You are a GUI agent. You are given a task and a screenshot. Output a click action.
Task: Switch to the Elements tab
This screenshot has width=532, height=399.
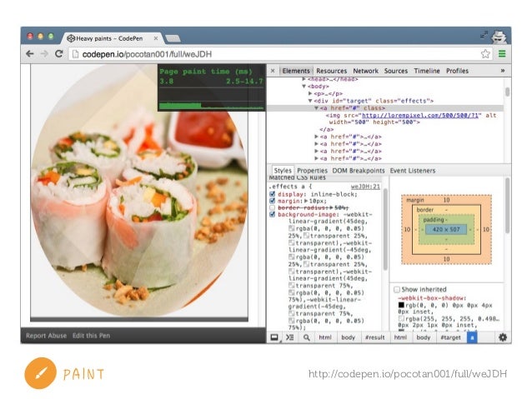click(x=296, y=71)
